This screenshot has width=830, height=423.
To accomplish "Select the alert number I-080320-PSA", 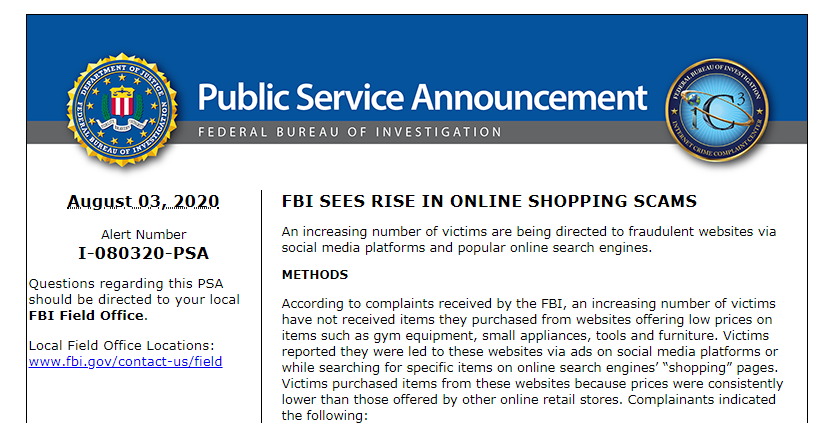I will [x=143, y=253].
